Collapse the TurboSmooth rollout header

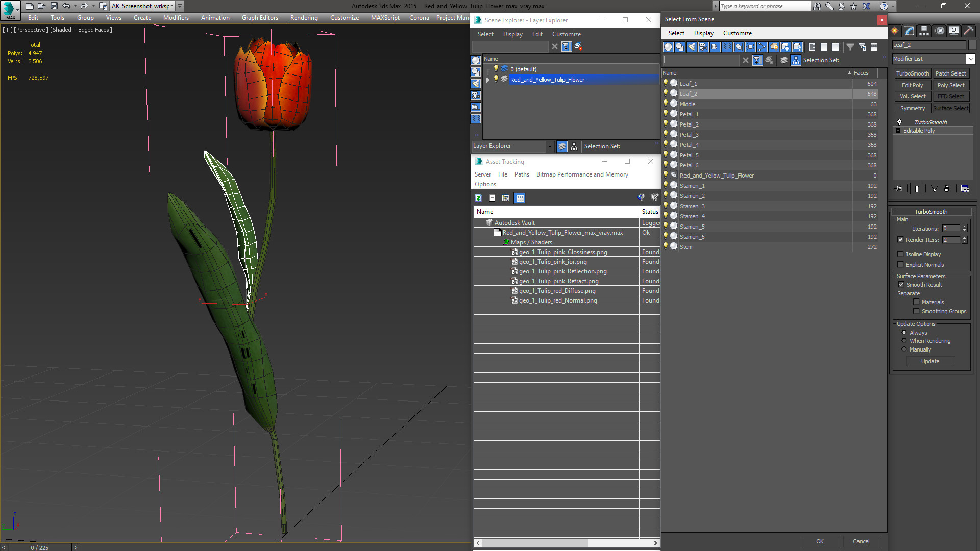coord(931,212)
